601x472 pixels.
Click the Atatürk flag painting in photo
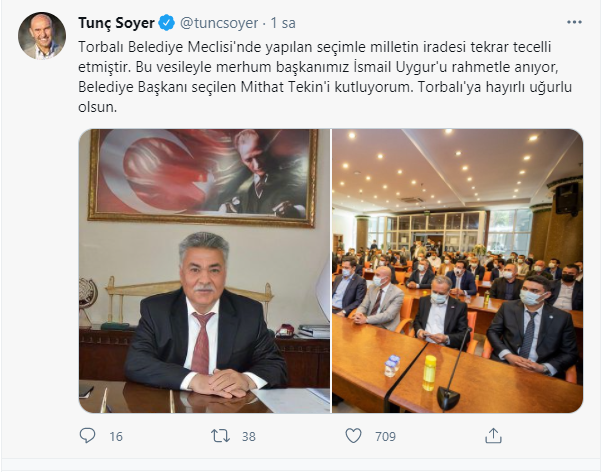coord(203,177)
